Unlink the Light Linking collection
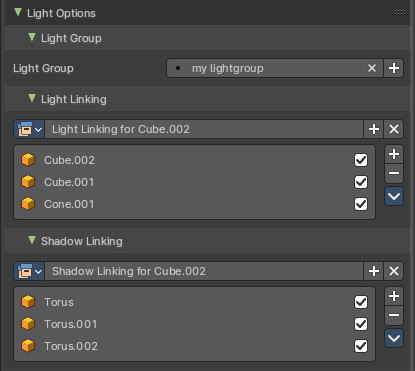This screenshot has height=371, width=415. pos(394,129)
